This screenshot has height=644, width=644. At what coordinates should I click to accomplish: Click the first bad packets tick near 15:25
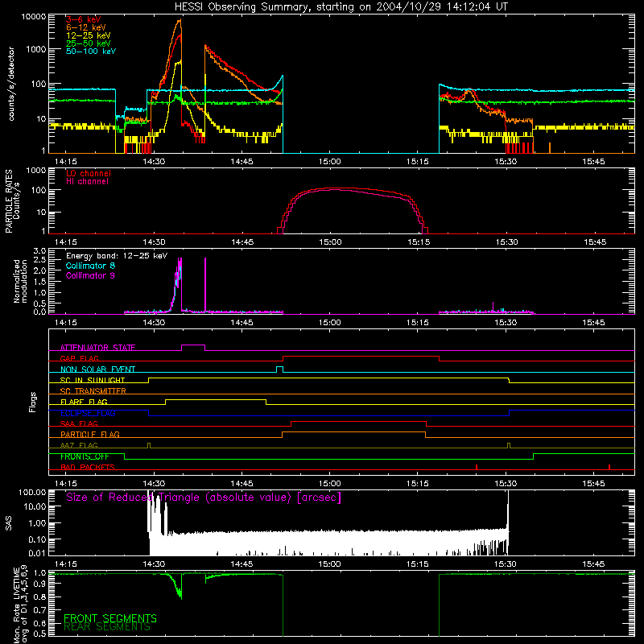click(477, 467)
